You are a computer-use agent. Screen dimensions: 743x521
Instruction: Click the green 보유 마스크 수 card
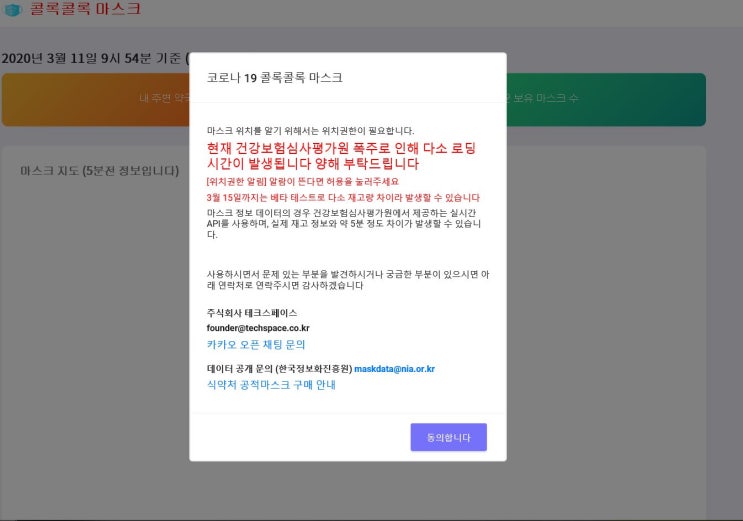pos(606,100)
